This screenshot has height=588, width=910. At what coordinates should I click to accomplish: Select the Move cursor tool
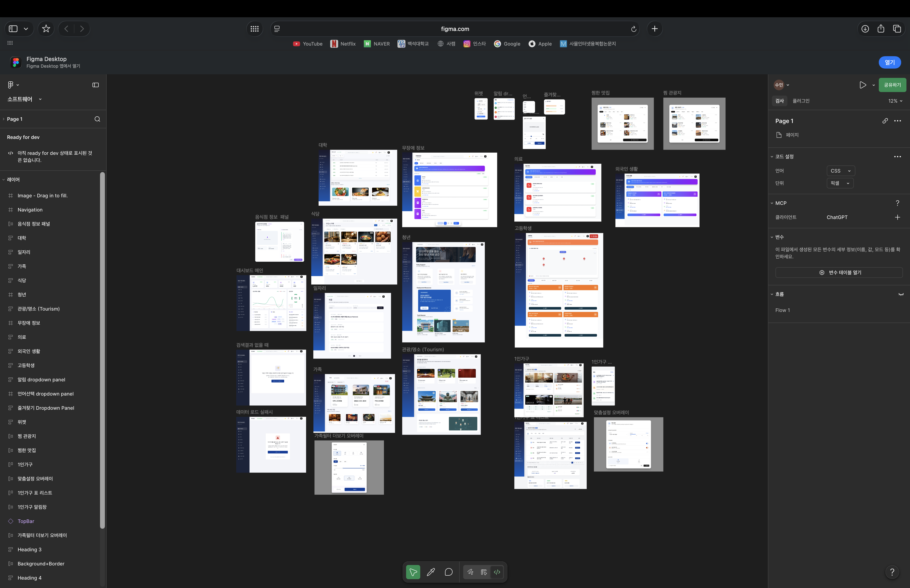coord(413,572)
